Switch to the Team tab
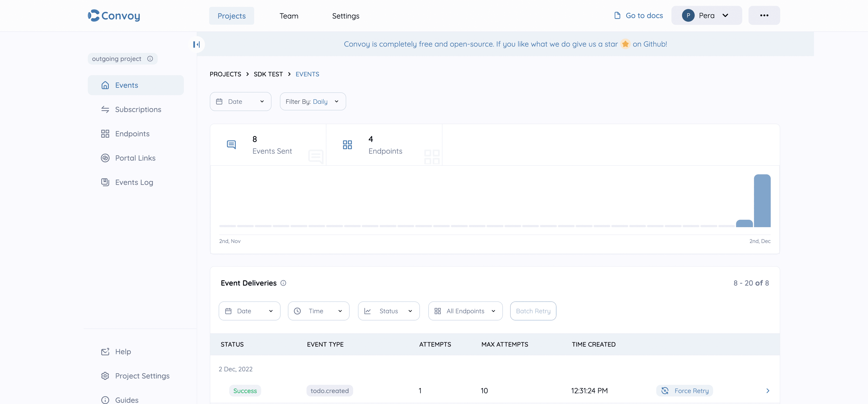 click(x=289, y=16)
